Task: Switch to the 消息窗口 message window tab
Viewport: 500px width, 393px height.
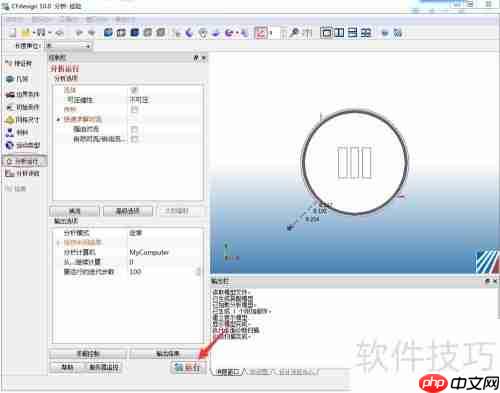Action: [x=228, y=372]
